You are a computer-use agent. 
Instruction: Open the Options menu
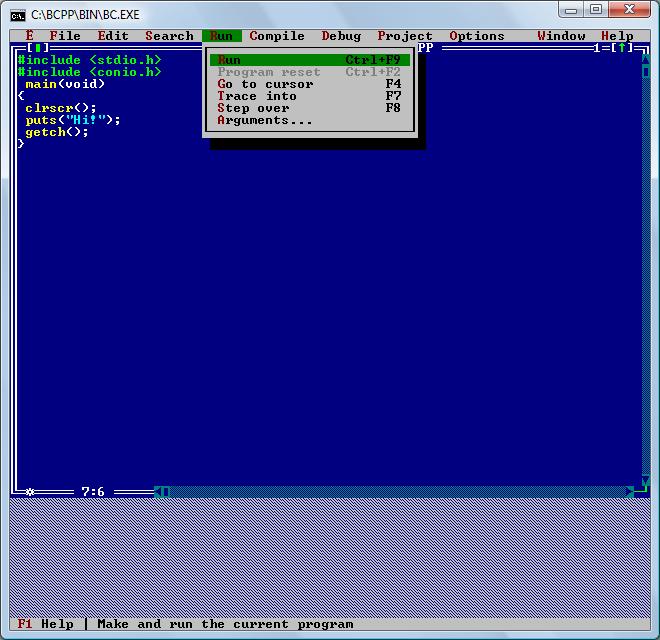[477, 36]
